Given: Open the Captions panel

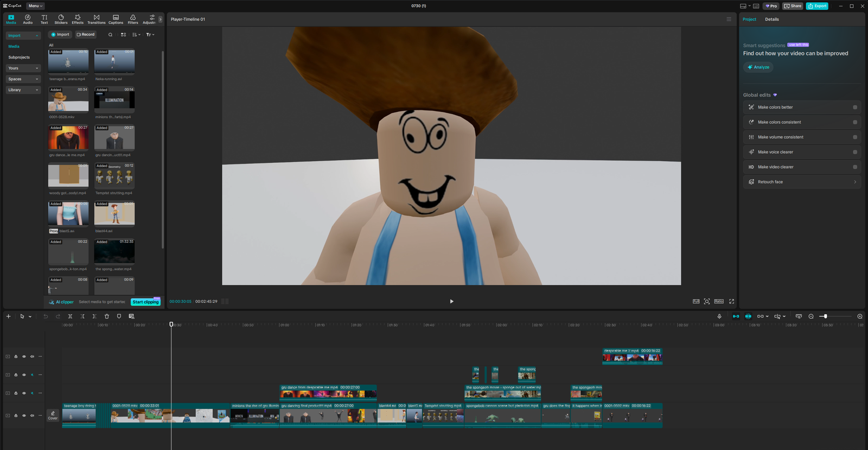Looking at the screenshot, I should [116, 20].
